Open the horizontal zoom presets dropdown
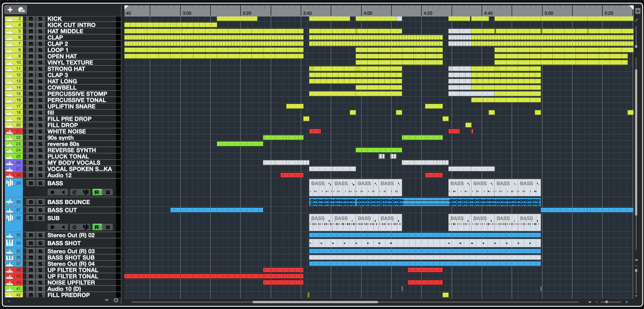This screenshot has height=309, width=644. click(590, 302)
